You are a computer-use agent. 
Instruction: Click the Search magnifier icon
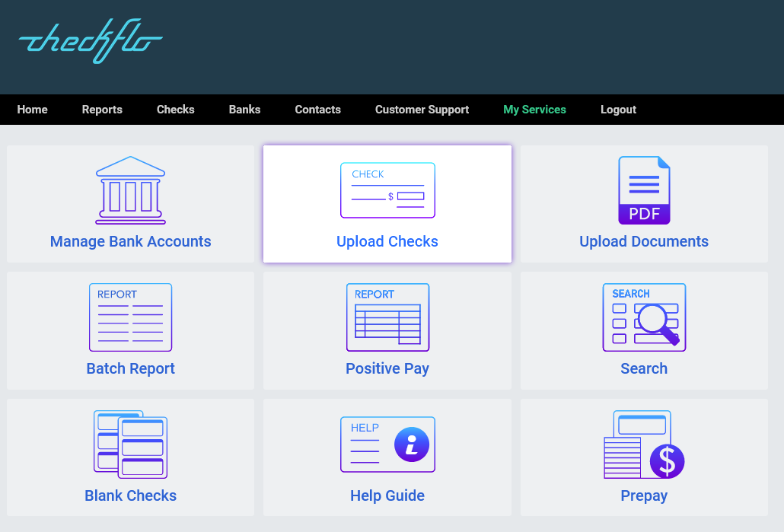point(644,317)
